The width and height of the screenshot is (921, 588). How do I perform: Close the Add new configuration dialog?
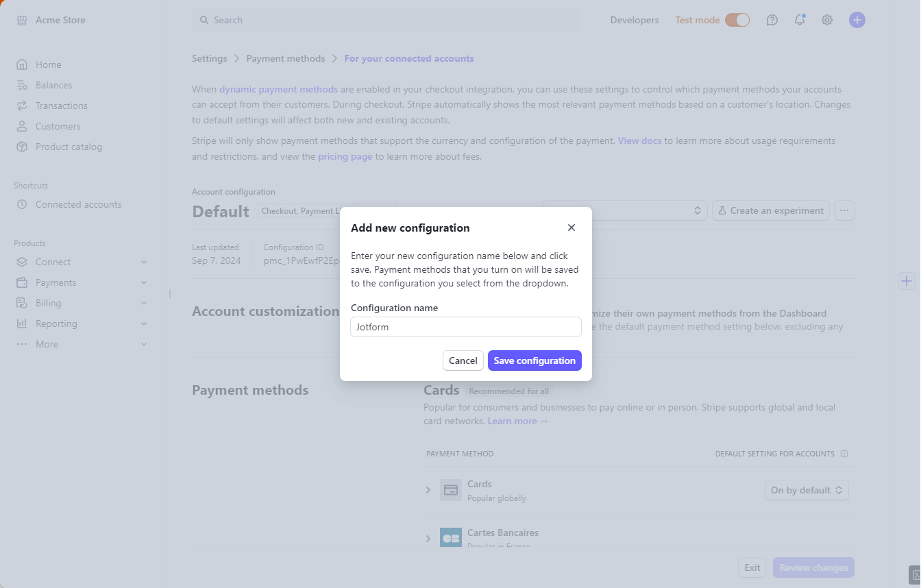572,228
